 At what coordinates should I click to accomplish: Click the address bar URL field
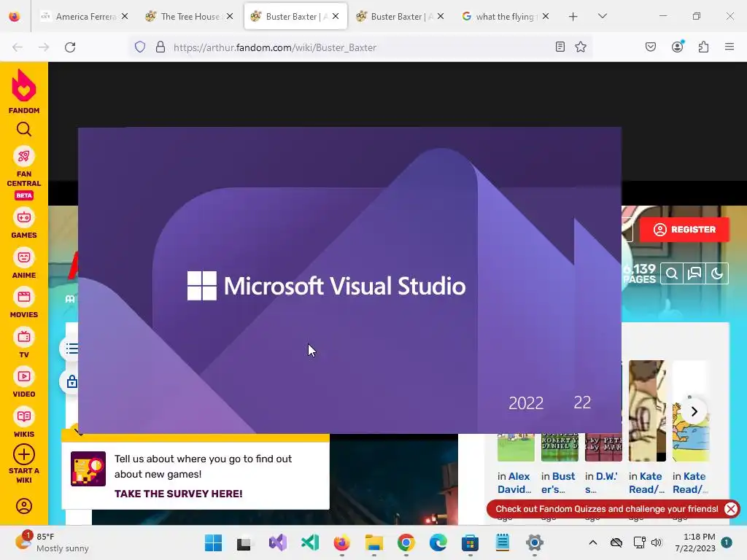pyautogui.click(x=360, y=47)
